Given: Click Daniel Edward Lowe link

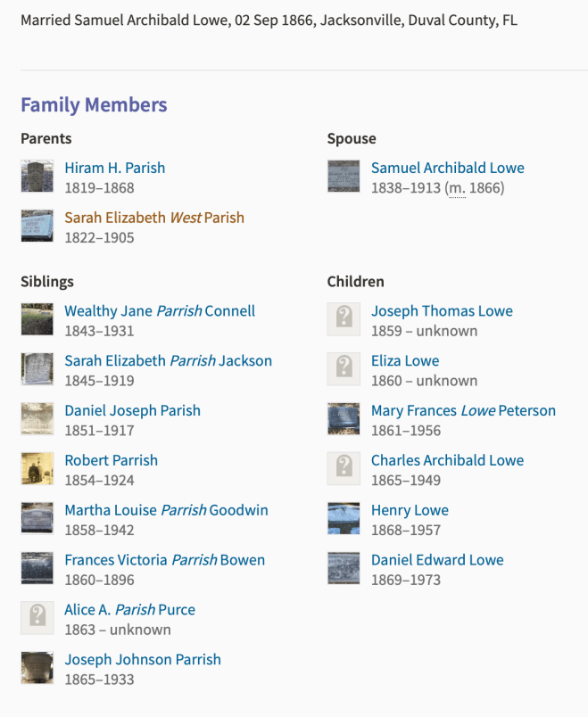Looking at the screenshot, I should pos(437,561).
